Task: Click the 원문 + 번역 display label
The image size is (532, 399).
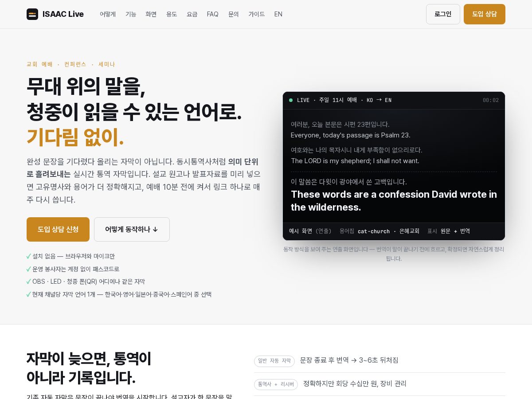Action: pos(455,231)
